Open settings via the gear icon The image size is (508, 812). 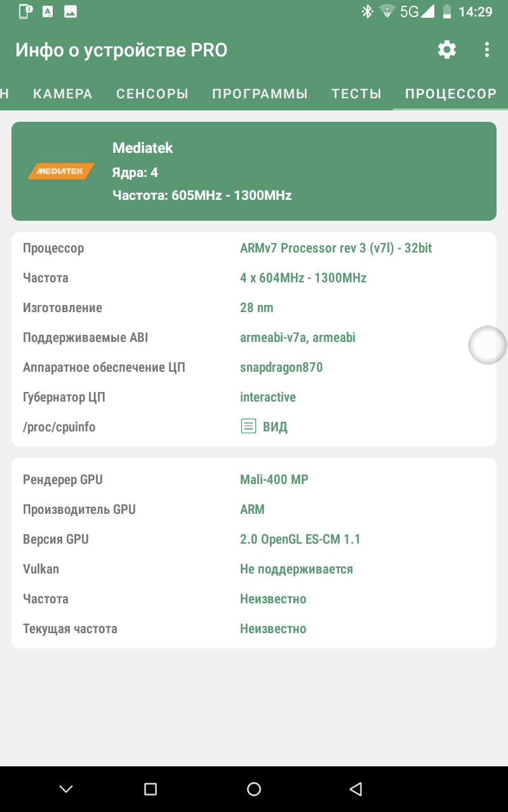click(447, 49)
